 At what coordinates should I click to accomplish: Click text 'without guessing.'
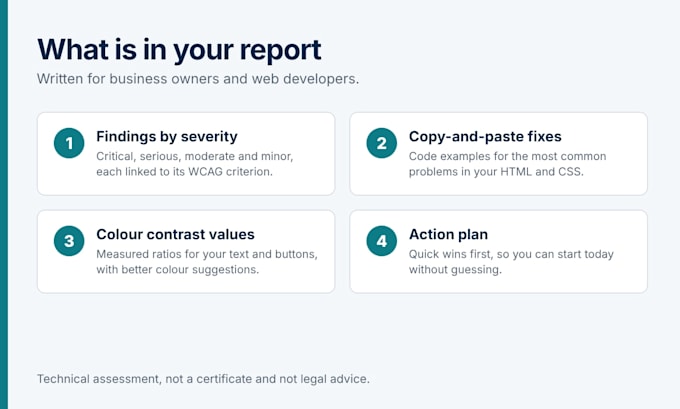(x=455, y=269)
